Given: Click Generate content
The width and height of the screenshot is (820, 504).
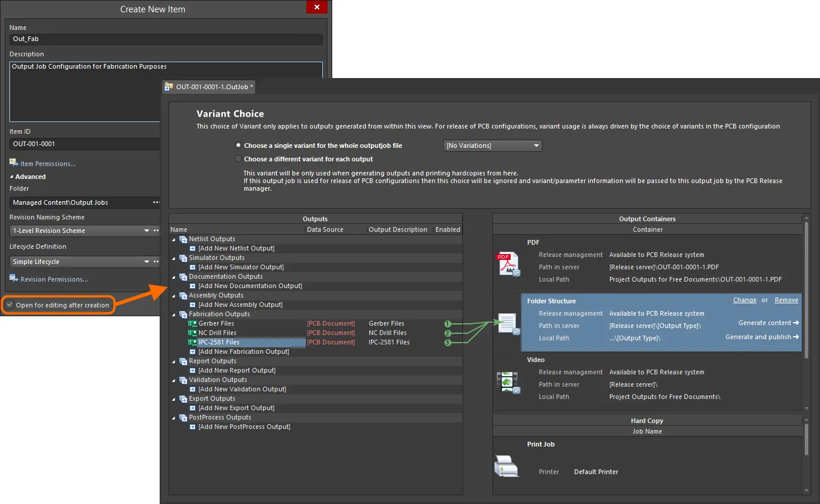Looking at the screenshot, I should (x=769, y=323).
